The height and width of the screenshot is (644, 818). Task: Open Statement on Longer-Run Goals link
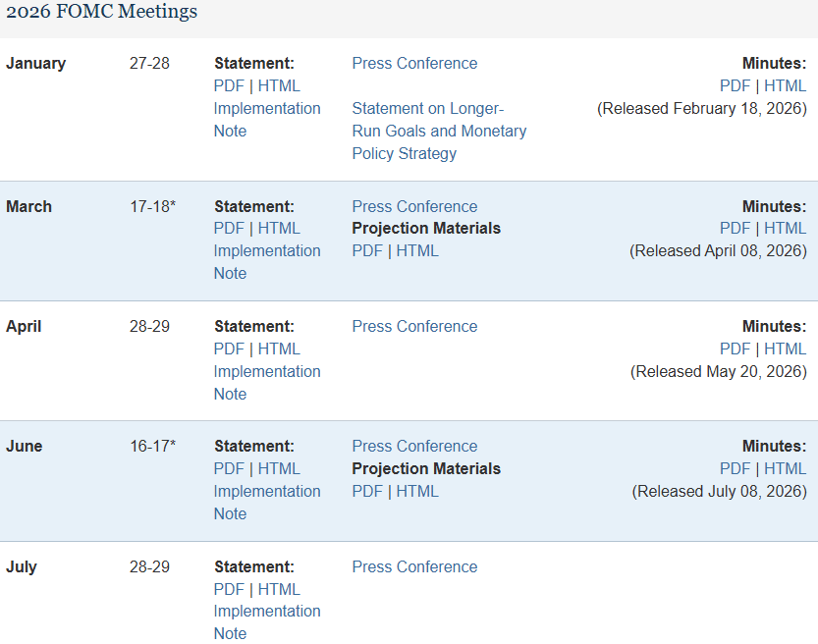coord(439,131)
